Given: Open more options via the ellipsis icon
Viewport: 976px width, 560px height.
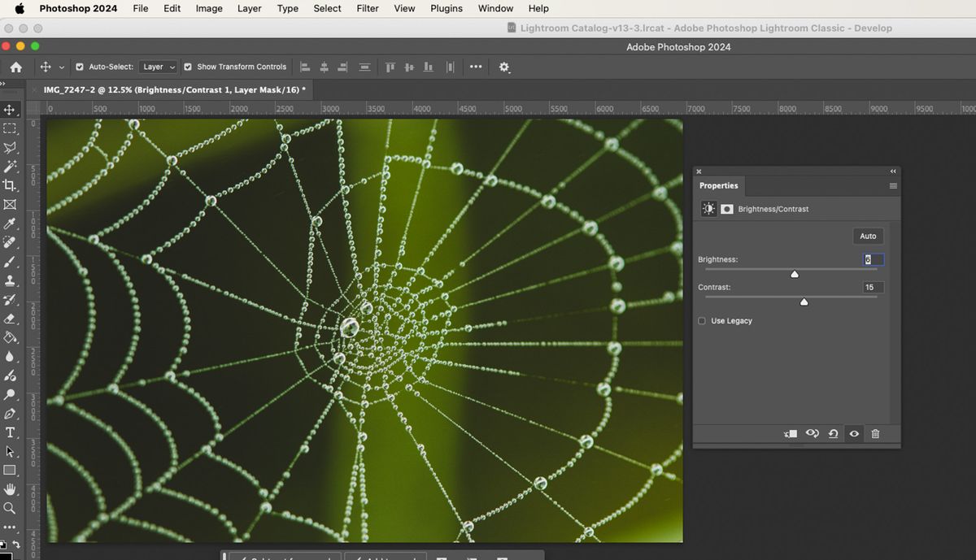Looking at the screenshot, I should [x=475, y=67].
